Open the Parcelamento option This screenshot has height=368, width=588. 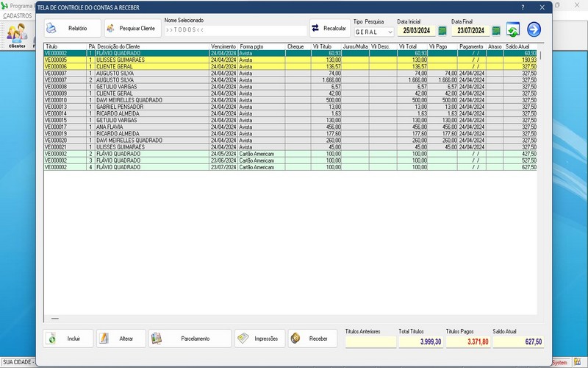[188, 339]
